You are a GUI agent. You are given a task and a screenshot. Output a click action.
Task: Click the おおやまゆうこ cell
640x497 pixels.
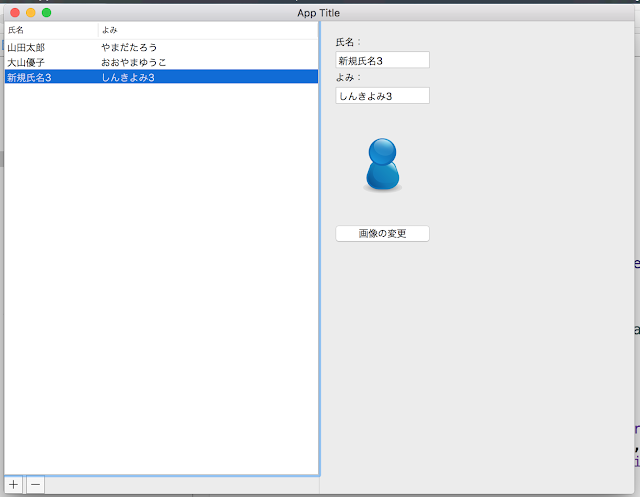(133, 62)
